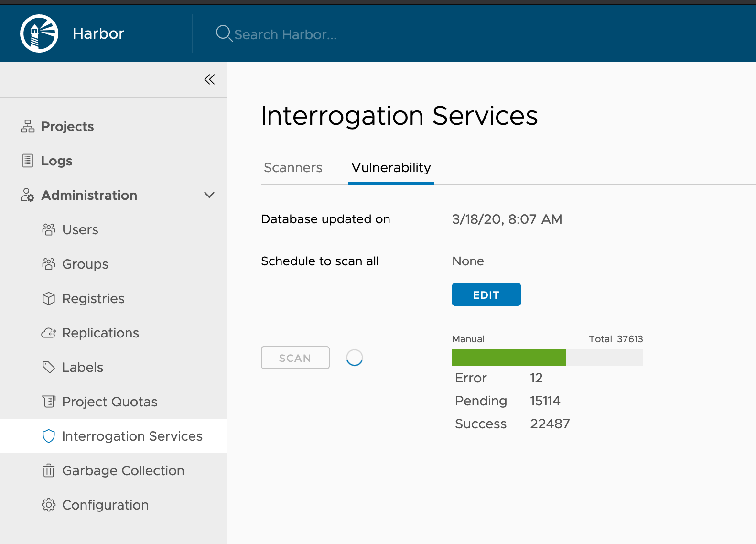Click the scan loading spinner

pos(355,358)
